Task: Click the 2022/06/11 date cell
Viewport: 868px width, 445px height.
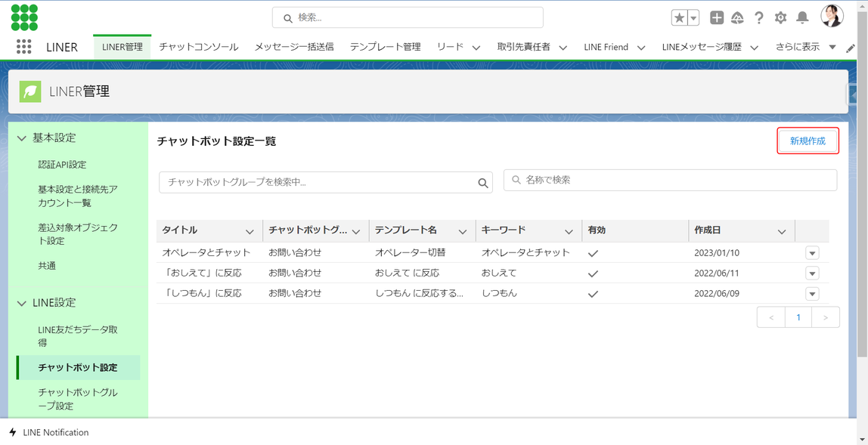Action: click(x=717, y=273)
